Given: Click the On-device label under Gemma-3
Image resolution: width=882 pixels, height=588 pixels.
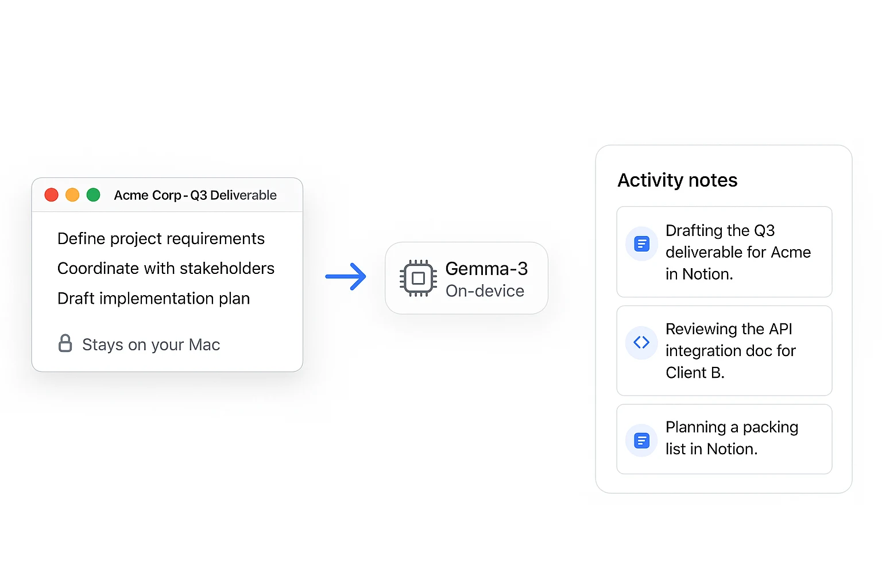Looking at the screenshot, I should click(x=485, y=291).
